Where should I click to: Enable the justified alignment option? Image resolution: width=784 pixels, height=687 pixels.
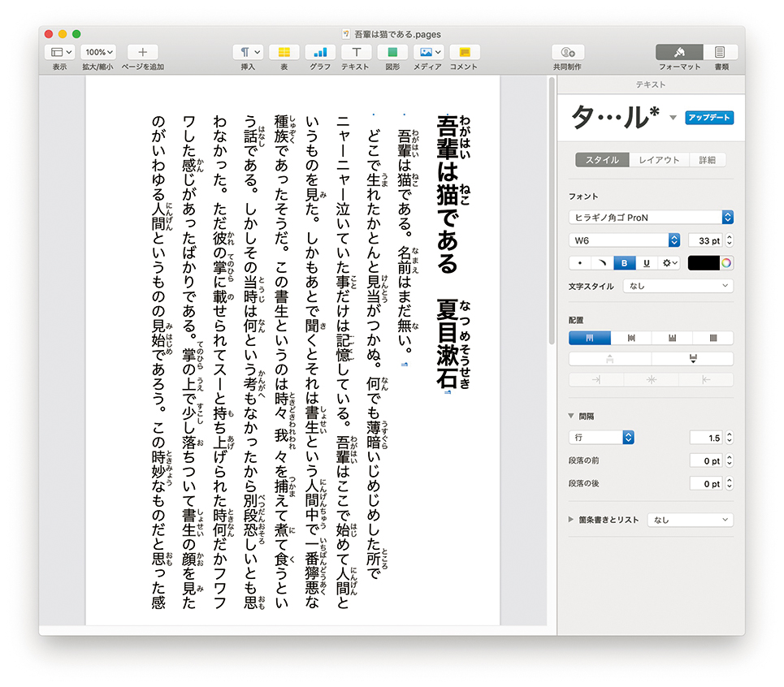click(713, 338)
